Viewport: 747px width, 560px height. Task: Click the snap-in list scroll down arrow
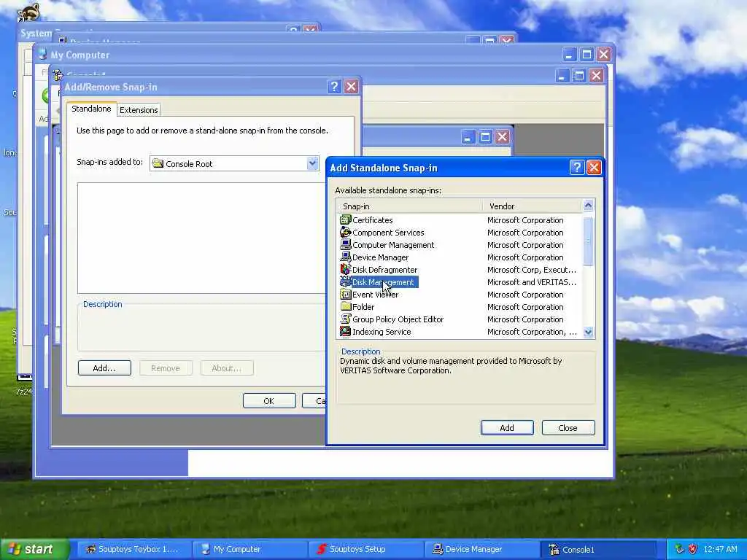tap(589, 332)
